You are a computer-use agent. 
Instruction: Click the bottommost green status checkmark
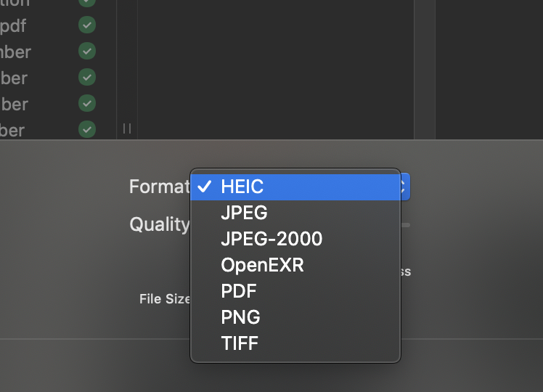87,130
